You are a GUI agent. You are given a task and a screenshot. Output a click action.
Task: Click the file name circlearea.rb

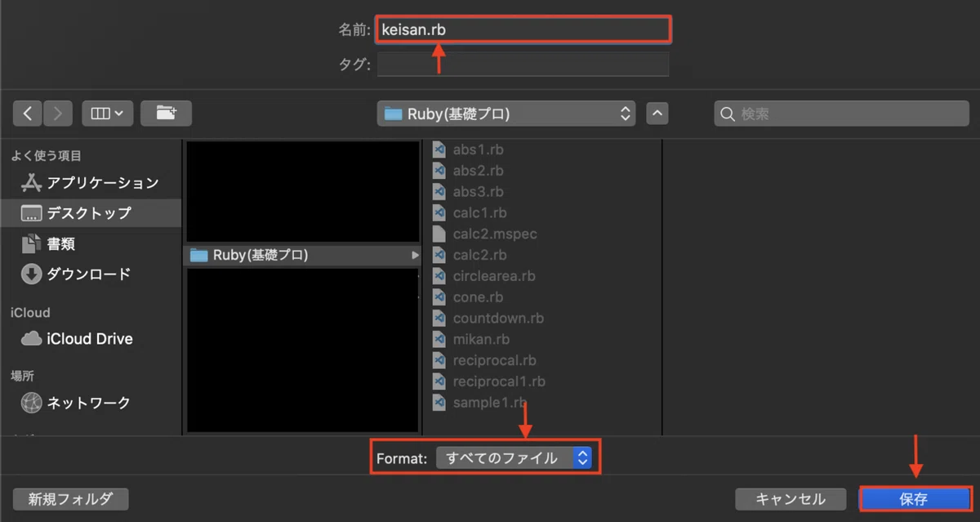(x=494, y=276)
